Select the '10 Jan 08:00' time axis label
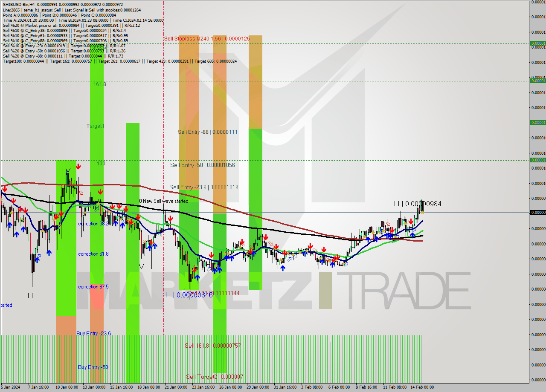 click(66, 387)
